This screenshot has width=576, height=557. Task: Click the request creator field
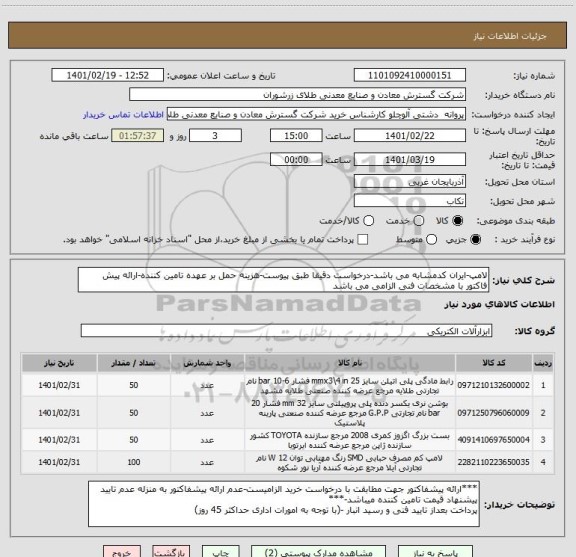point(316,115)
